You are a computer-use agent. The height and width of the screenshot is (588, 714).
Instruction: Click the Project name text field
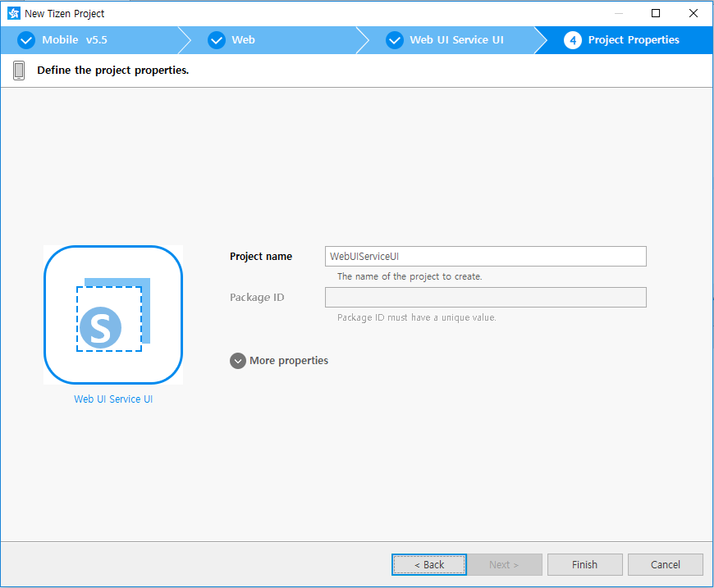pyautogui.click(x=485, y=257)
